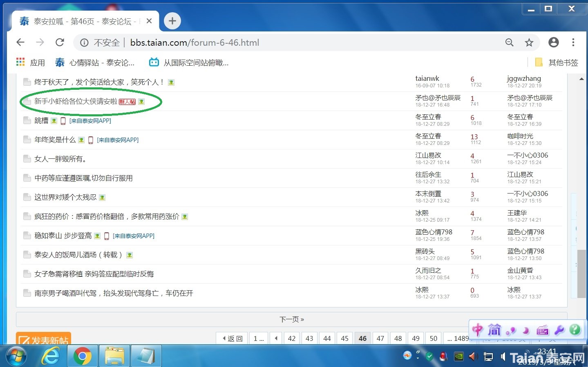Open the network icon in the system tray

[x=488, y=356]
